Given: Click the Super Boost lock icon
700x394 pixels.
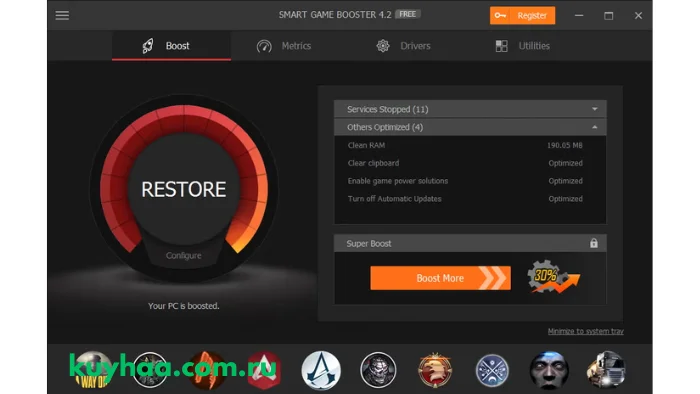Looking at the screenshot, I should (593, 243).
